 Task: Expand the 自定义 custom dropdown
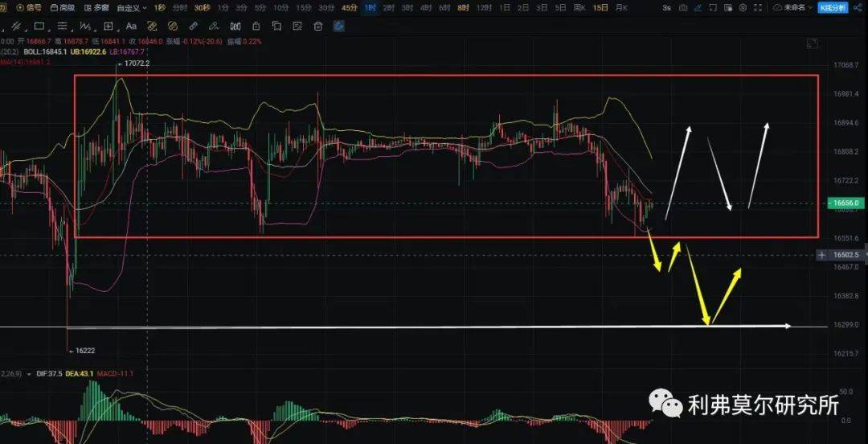pyautogui.click(x=129, y=8)
